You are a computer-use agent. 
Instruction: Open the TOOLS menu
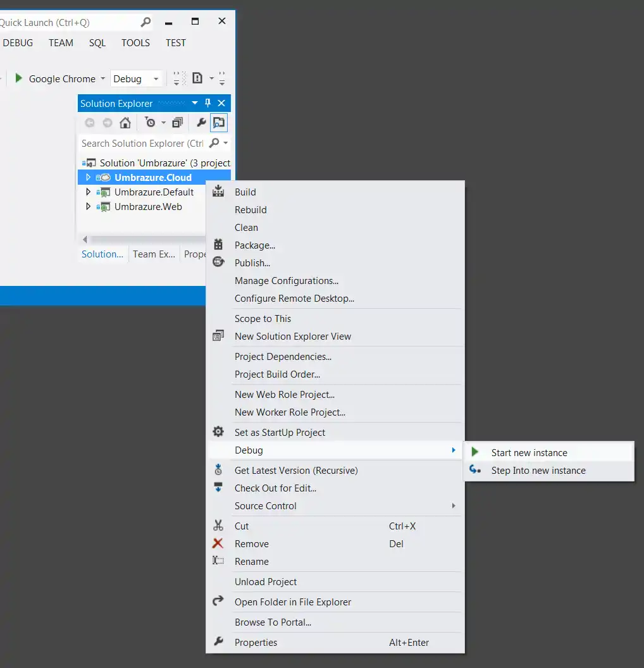pyautogui.click(x=135, y=43)
